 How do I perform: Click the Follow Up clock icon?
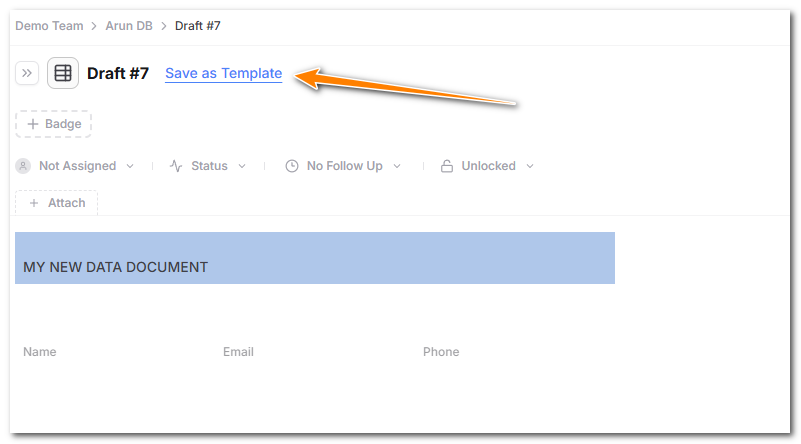292,166
